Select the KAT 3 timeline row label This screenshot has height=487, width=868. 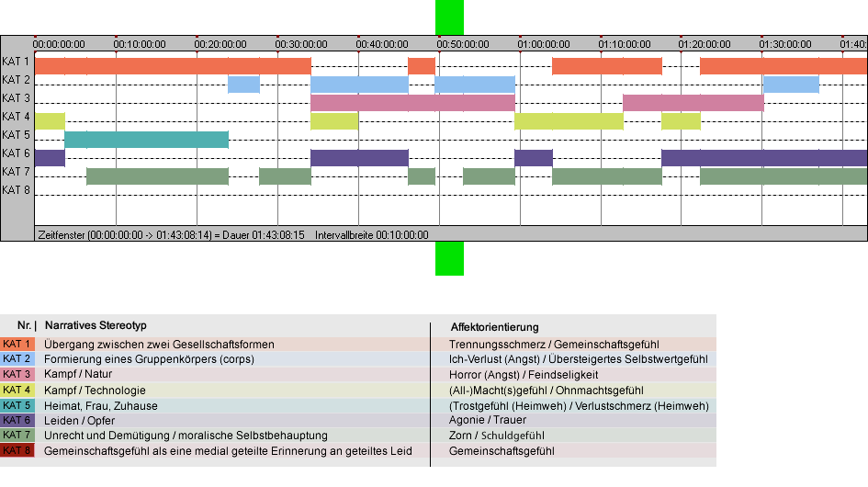click(16, 98)
